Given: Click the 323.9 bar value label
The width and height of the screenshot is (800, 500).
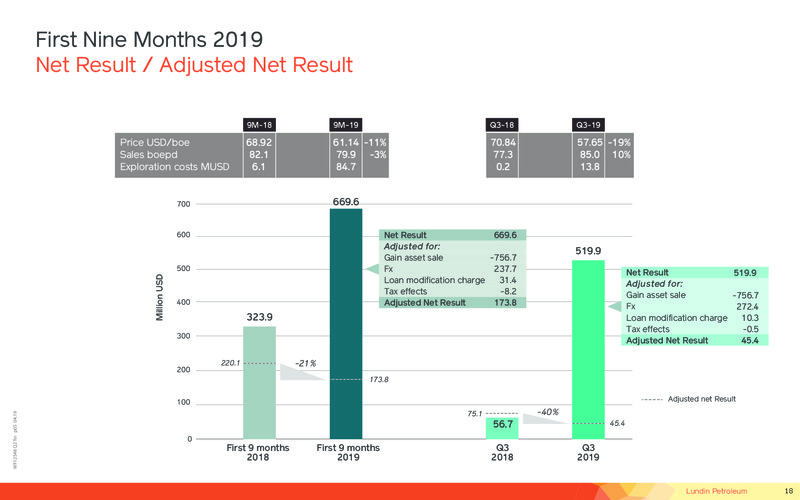Looking at the screenshot, I should pyautogui.click(x=259, y=317).
